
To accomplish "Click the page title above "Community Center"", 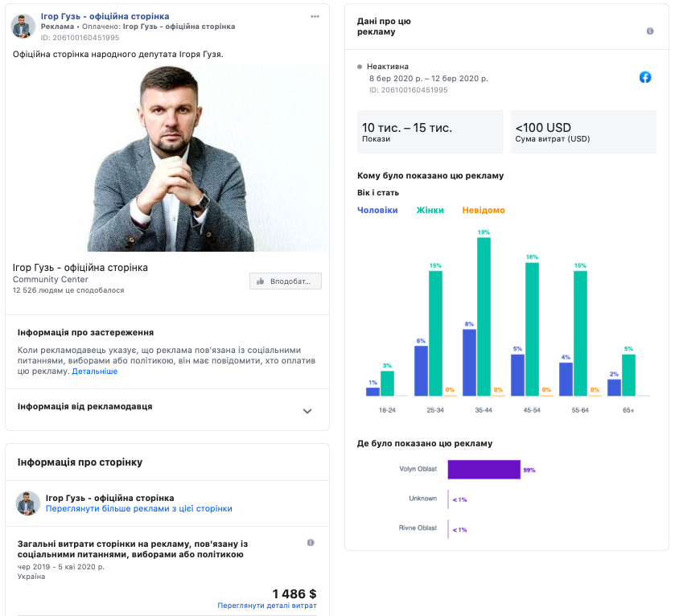I will point(80,268).
